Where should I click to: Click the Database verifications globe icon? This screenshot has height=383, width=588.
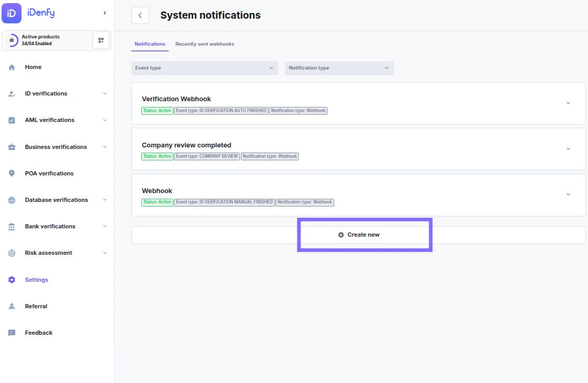(x=11, y=200)
